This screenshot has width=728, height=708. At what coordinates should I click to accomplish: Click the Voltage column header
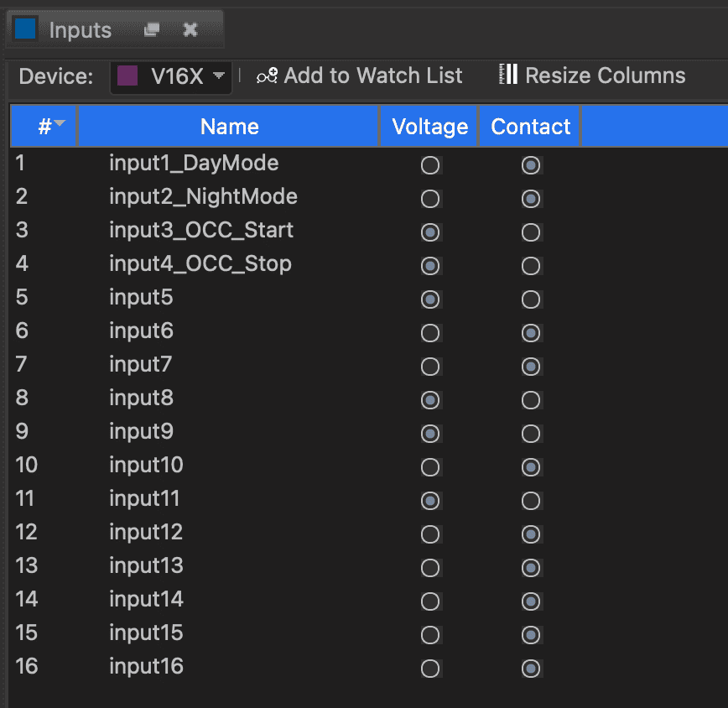tap(429, 127)
